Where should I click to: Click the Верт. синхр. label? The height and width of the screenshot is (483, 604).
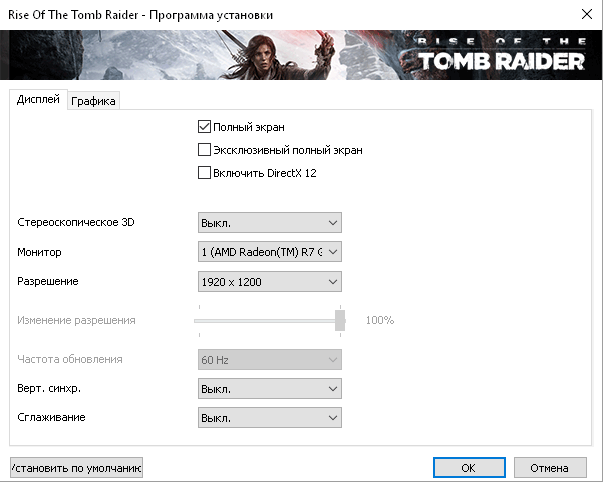pos(49,388)
